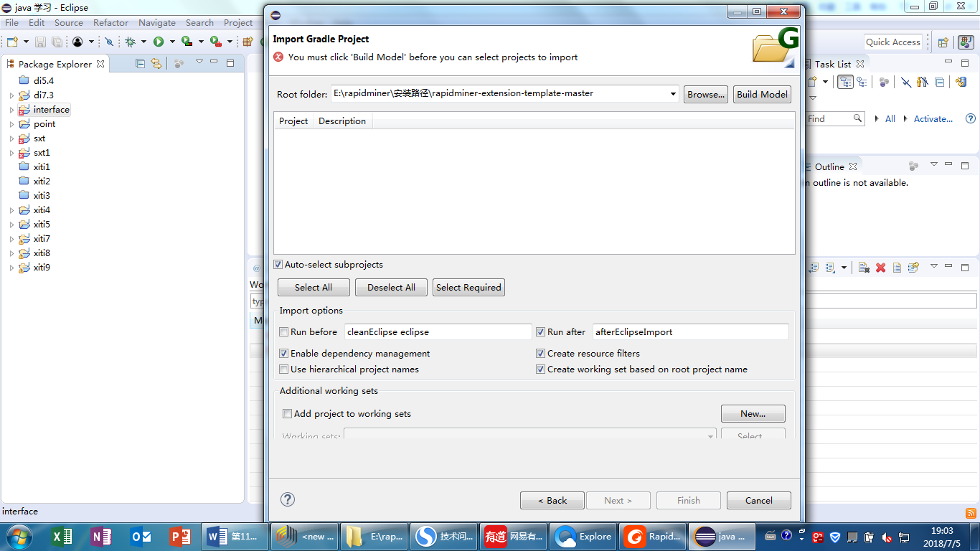Expand the interface project node
This screenshot has height=551, width=980.
(x=11, y=110)
